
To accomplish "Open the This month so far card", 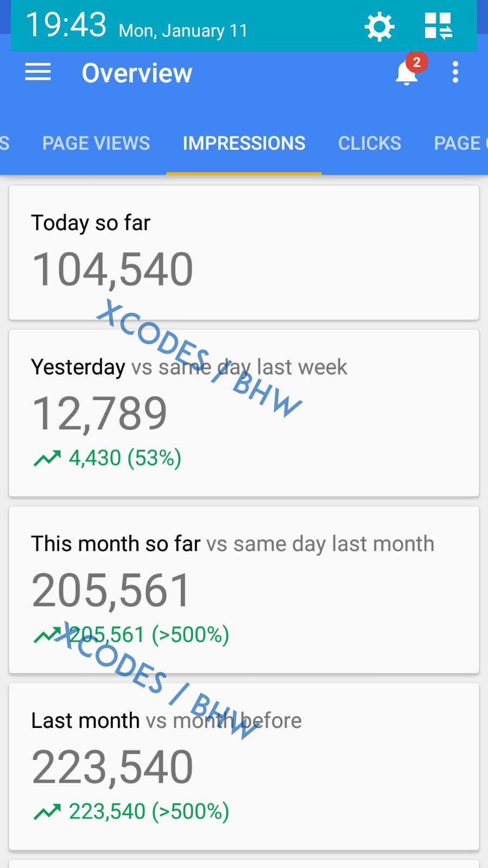I will click(244, 590).
